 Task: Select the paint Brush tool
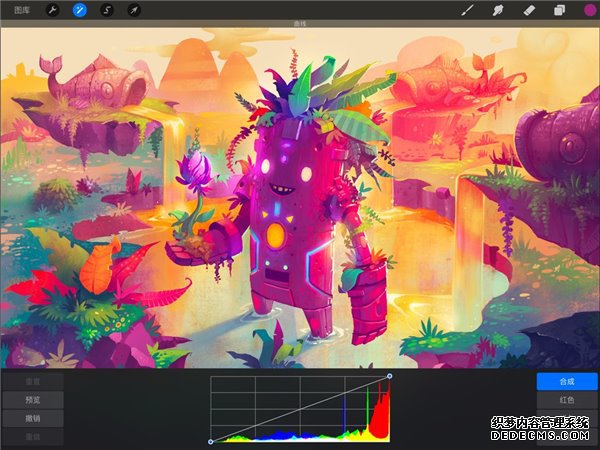pyautogui.click(x=467, y=10)
